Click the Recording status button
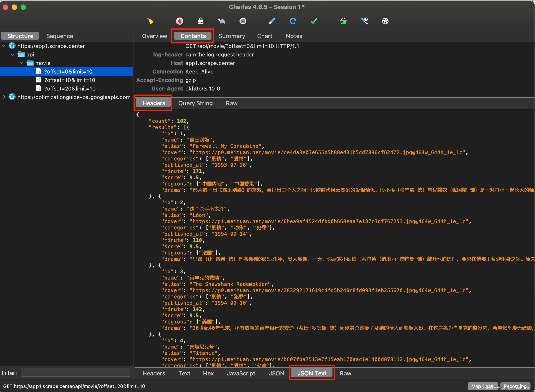Screen dimensions: 535x392 pyautogui.click(x=515, y=386)
